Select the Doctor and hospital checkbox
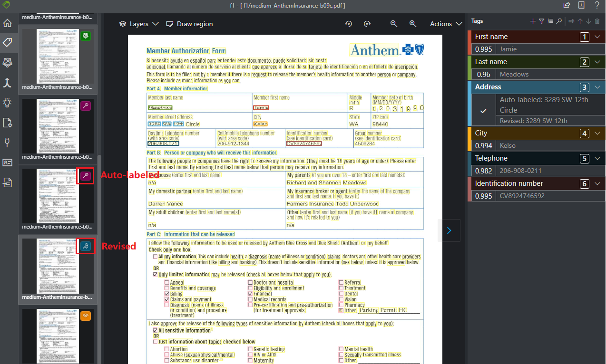606x364 pixels. [250, 282]
